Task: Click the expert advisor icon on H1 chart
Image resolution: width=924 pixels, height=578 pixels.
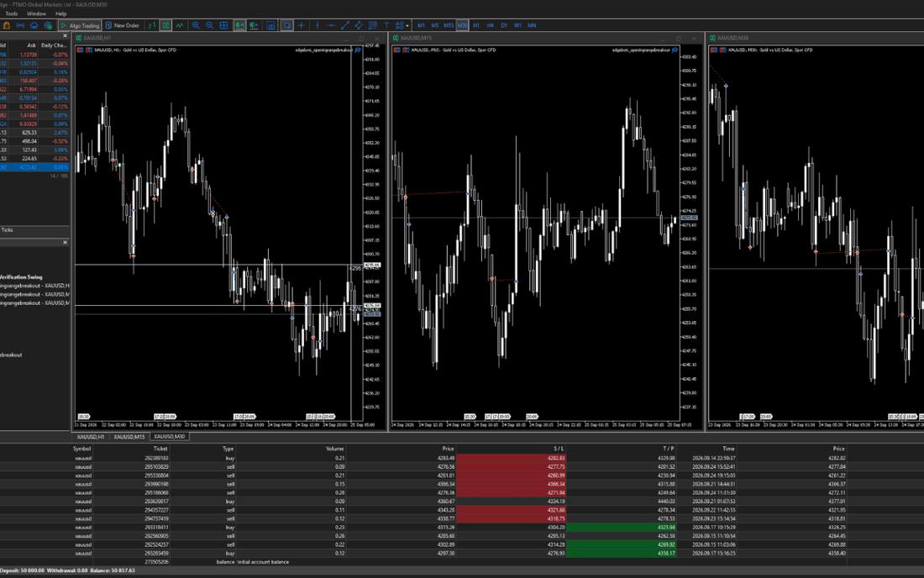Action: (x=358, y=50)
